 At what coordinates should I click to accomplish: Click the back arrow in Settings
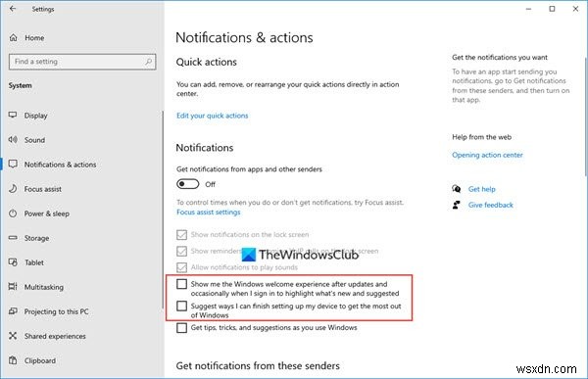[13, 8]
